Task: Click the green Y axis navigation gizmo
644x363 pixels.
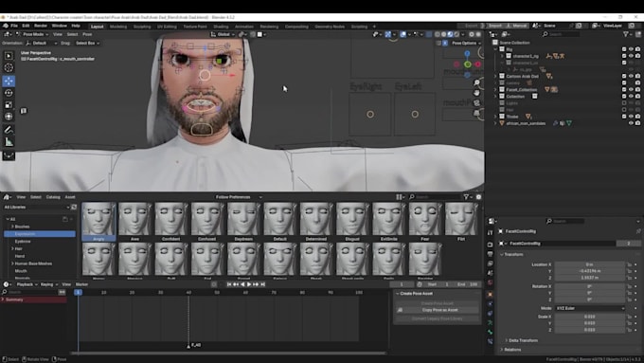Action: tap(468, 64)
